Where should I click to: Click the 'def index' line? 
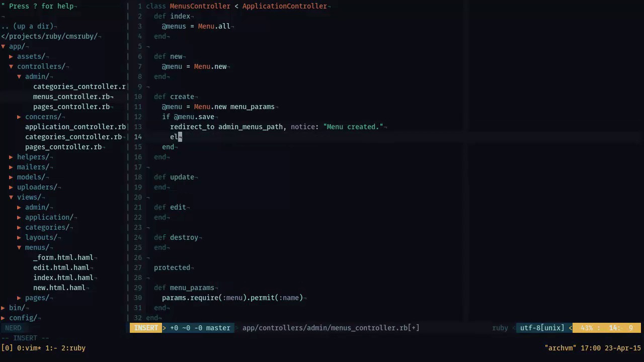click(x=172, y=16)
